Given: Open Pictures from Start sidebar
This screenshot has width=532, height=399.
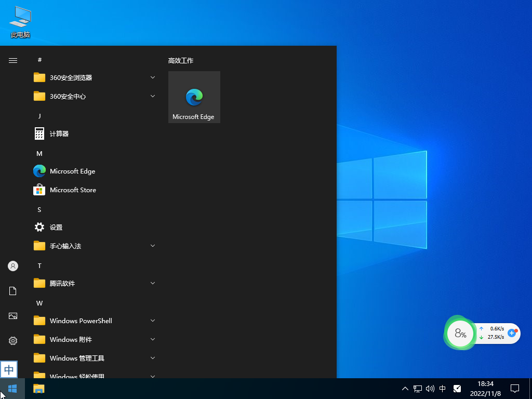Looking at the screenshot, I should (x=13, y=316).
